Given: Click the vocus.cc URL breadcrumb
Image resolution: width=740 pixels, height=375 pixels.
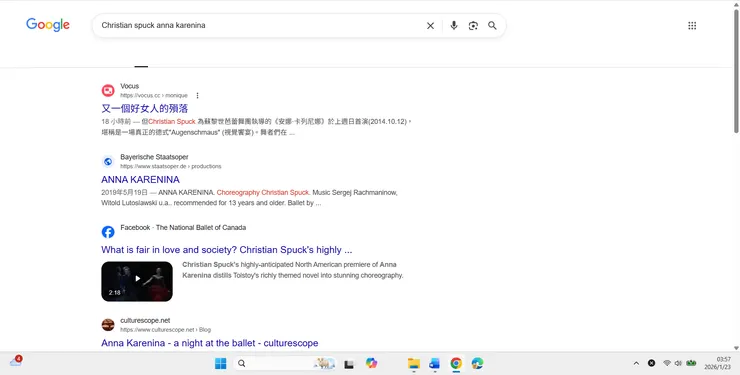Looking at the screenshot, I should (154, 95).
